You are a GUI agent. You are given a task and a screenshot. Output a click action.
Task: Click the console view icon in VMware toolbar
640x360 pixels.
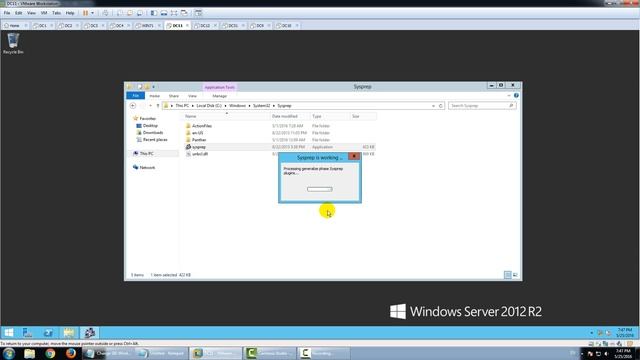pyautogui.click(x=198, y=13)
